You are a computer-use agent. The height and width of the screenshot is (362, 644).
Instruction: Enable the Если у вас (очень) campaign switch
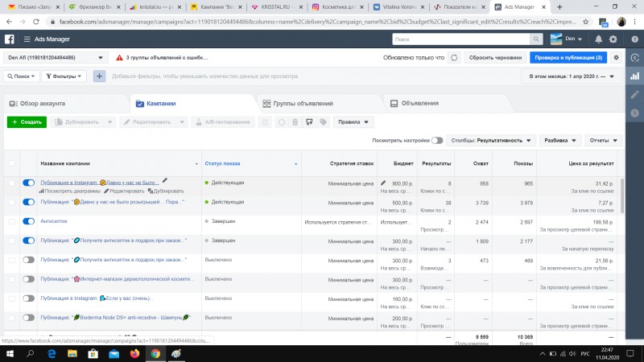point(28,298)
